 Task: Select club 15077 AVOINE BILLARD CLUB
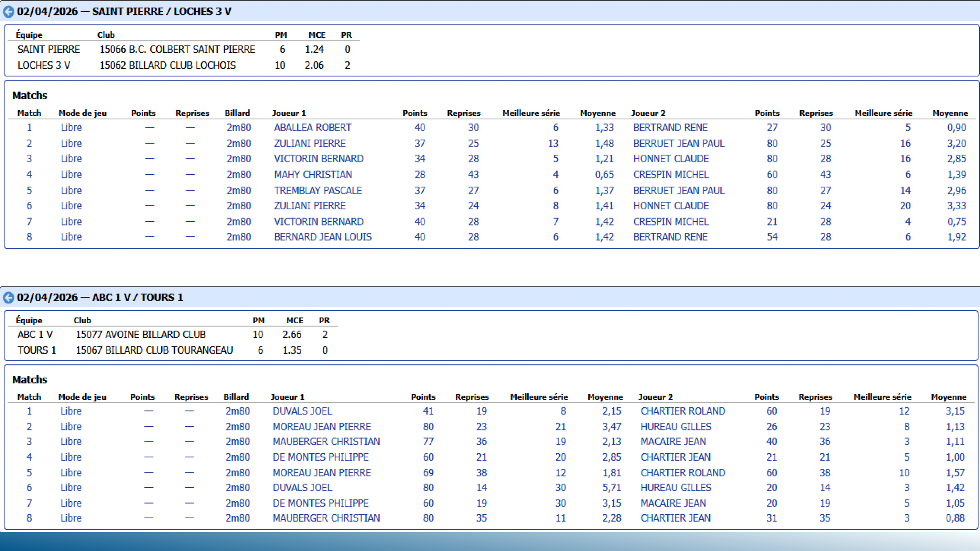point(140,335)
